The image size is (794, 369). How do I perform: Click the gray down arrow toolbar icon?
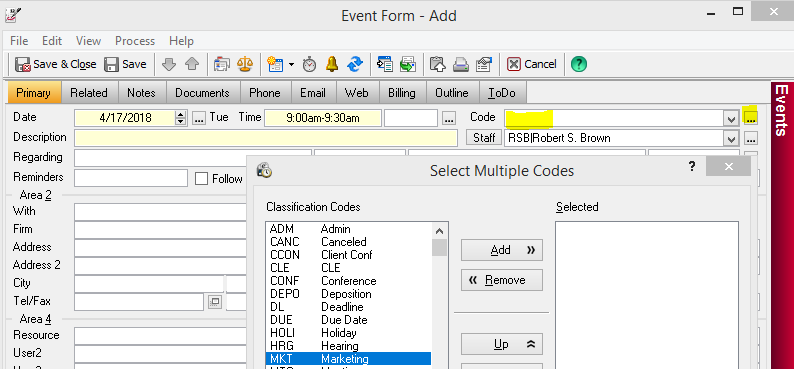pyautogui.click(x=169, y=64)
